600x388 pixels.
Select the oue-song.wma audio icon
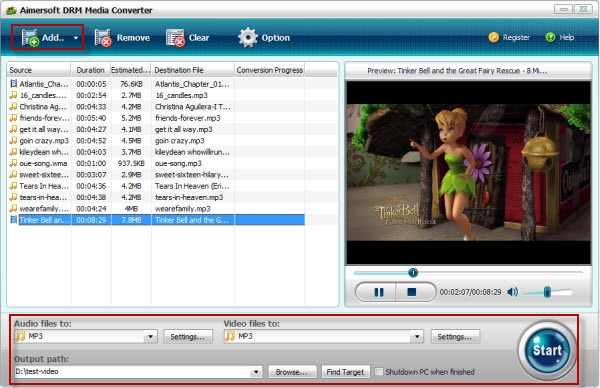click(14, 163)
